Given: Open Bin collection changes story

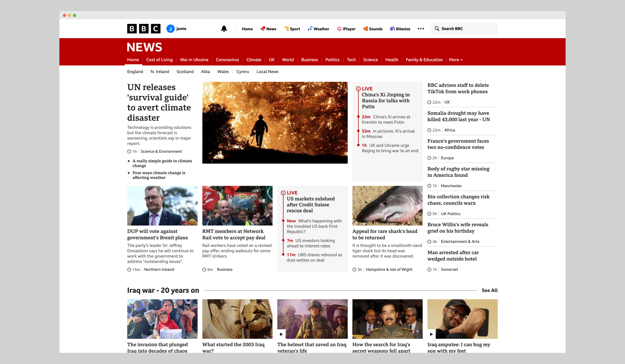Looking at the screenshot, I should (x=458, y=200).
